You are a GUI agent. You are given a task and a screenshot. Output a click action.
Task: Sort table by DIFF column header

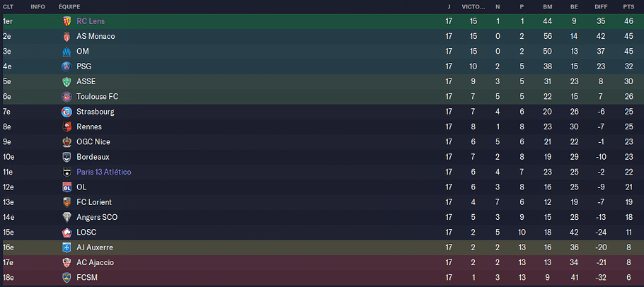point(600,7)
